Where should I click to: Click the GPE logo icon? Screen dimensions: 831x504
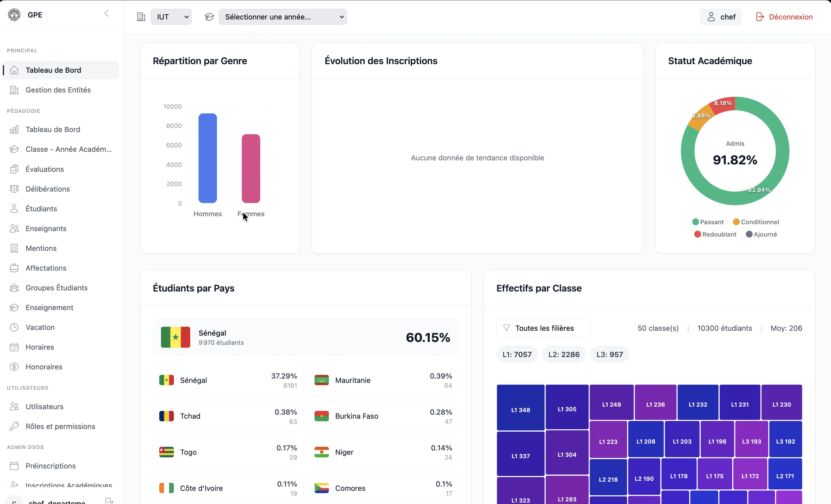[x=14, y=15]
